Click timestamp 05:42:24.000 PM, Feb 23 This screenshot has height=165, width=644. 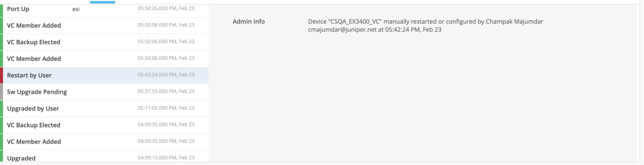(x=166, y=75)
